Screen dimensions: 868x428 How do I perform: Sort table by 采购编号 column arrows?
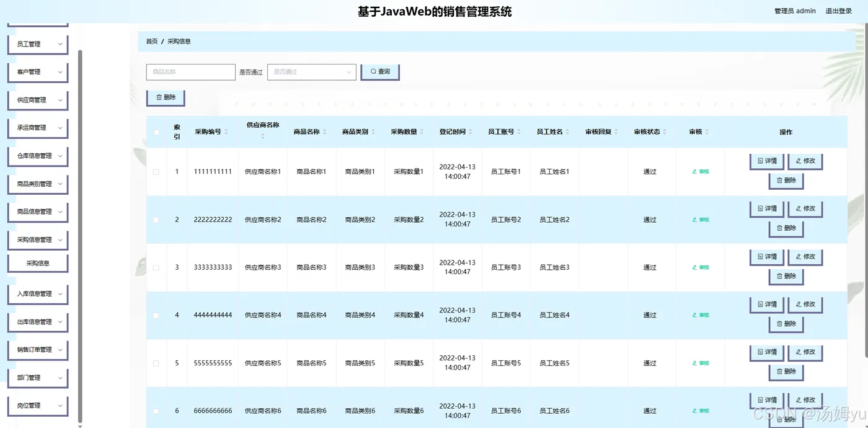click(226, 132)
